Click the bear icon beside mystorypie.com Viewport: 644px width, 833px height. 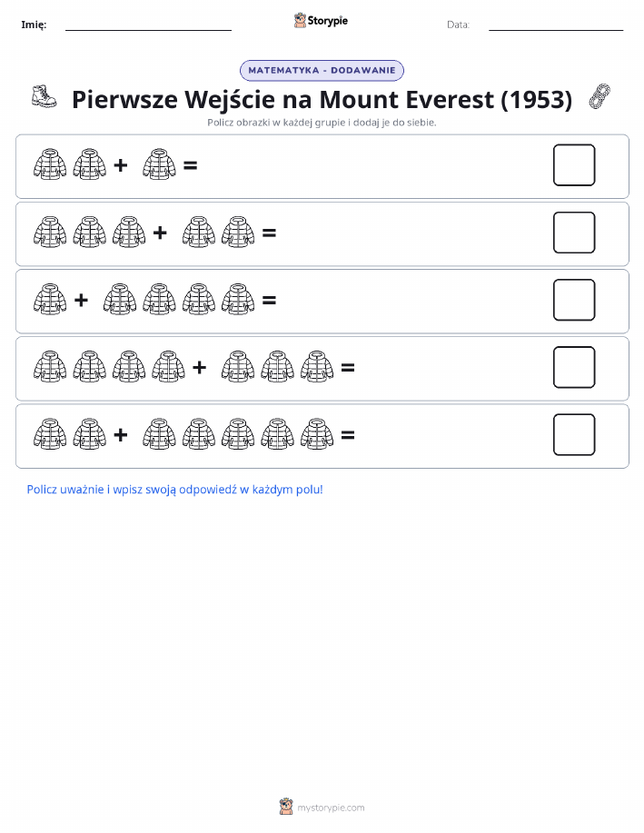tap(286, 807)
